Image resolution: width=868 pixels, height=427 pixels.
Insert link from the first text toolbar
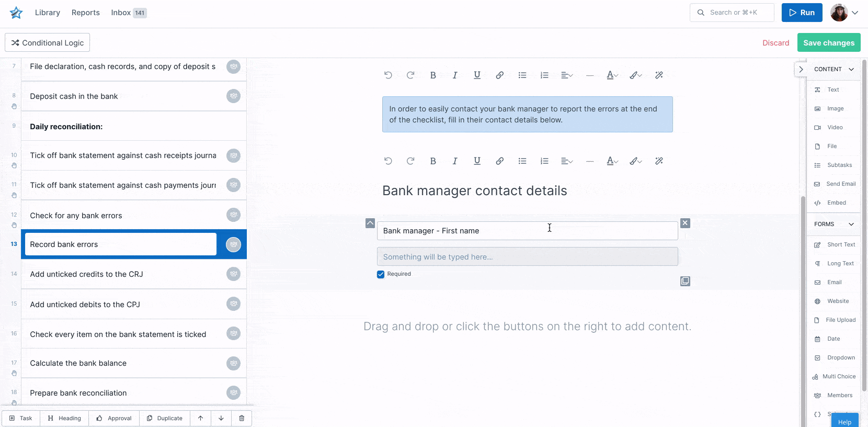(499, 75)
